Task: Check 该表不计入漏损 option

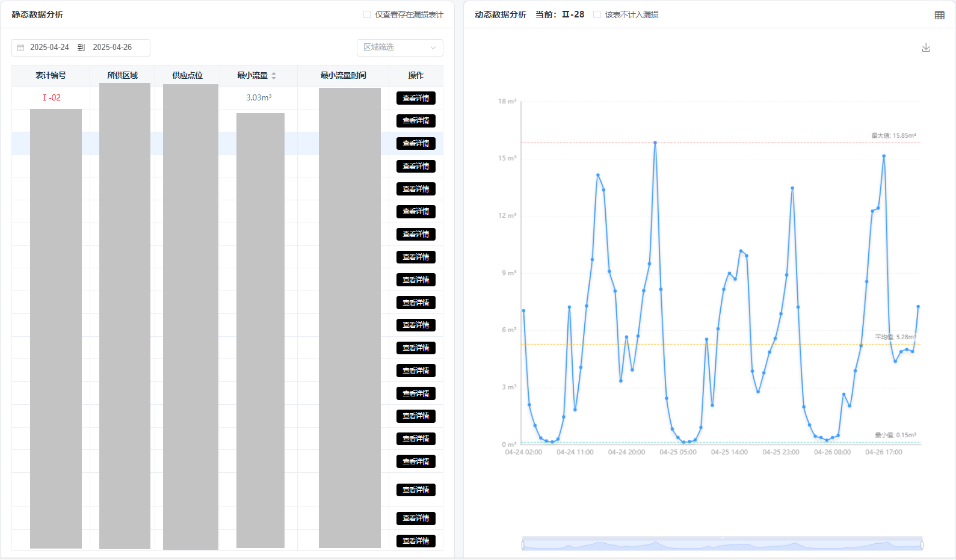Action: pyautogui.click(x=597, y=14)
